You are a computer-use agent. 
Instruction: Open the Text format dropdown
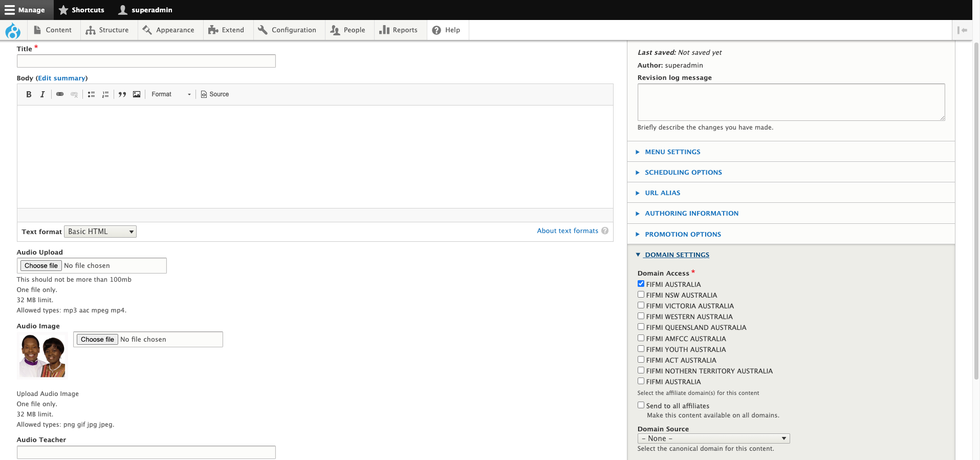pyautogui.click(x=100, y=232)
